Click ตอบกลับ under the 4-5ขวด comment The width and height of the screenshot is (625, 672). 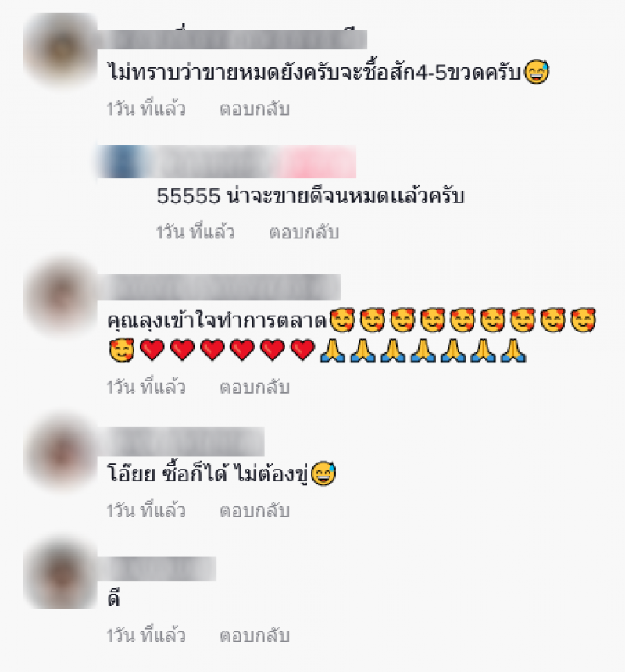tap(255, 109)
